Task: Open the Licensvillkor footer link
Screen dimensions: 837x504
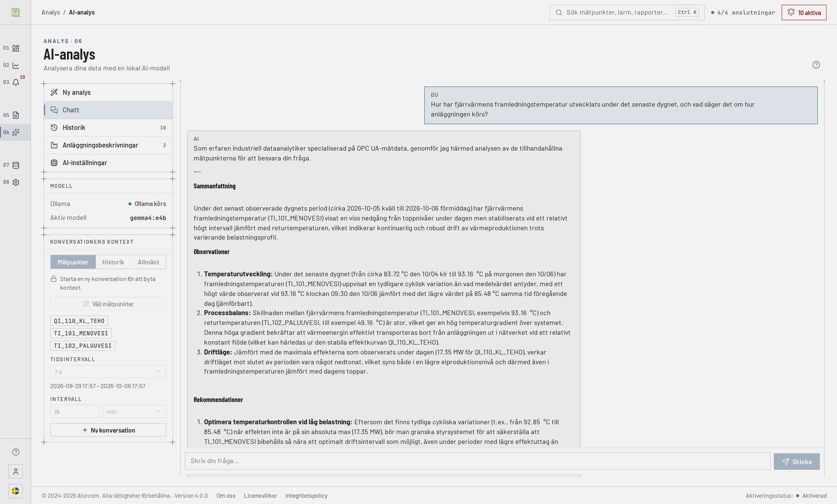Action: 260,496
